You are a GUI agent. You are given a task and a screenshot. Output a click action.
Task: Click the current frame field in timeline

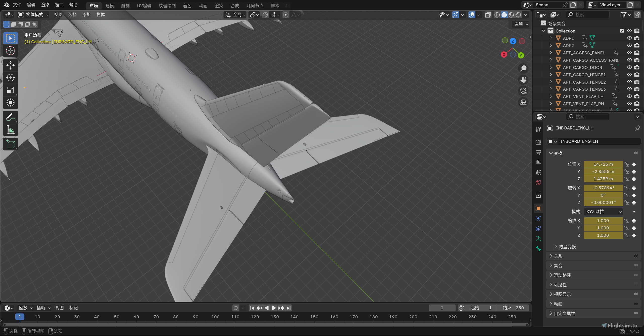(x=442, y=308)
